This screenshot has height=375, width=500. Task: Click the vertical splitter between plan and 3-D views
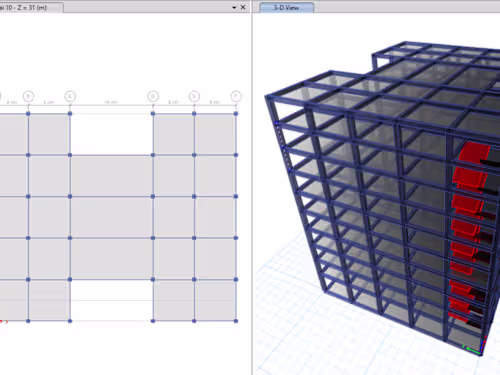[252, 193]
